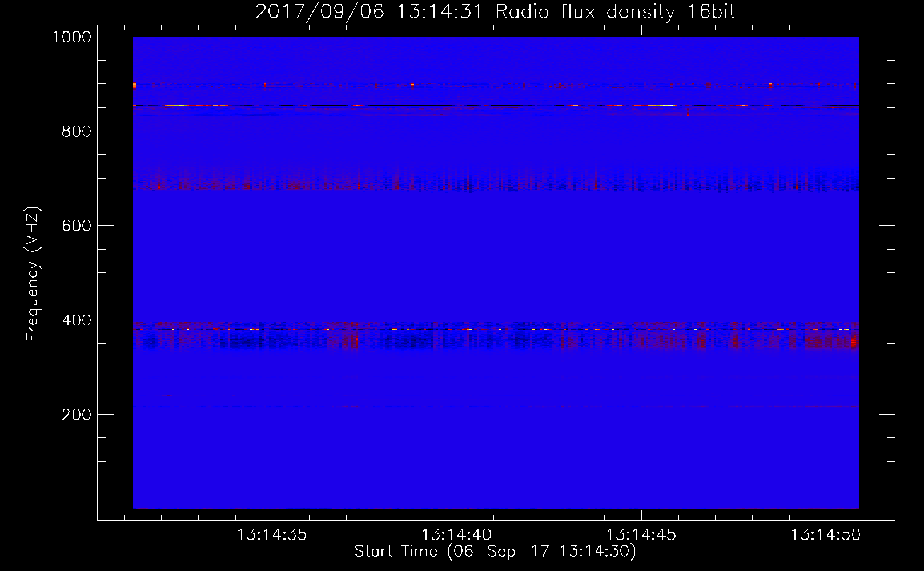Select the "200" frequency tick label
The width and height of the screenshot is (924, 571).
point(77,415)
